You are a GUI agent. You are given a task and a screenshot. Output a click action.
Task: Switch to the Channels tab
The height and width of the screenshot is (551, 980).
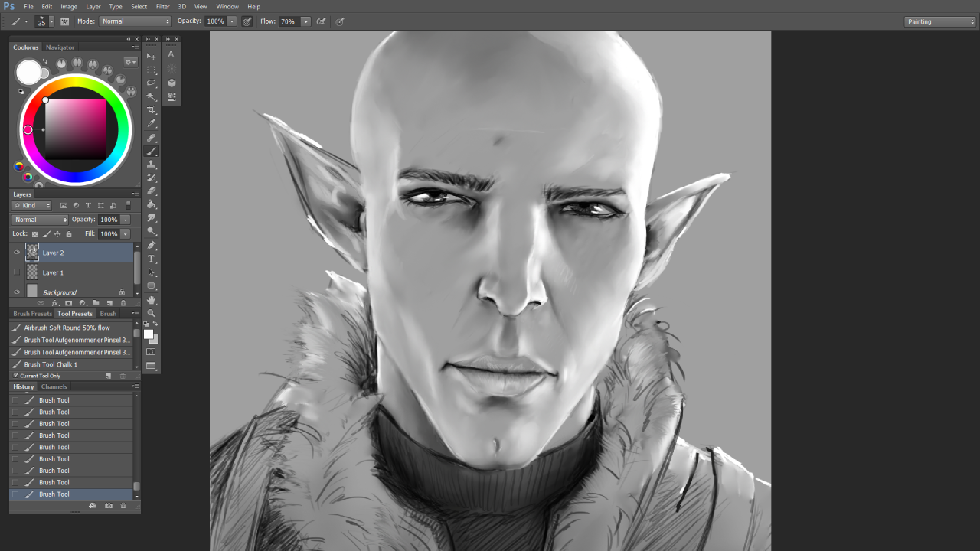(x=54, y=386)
